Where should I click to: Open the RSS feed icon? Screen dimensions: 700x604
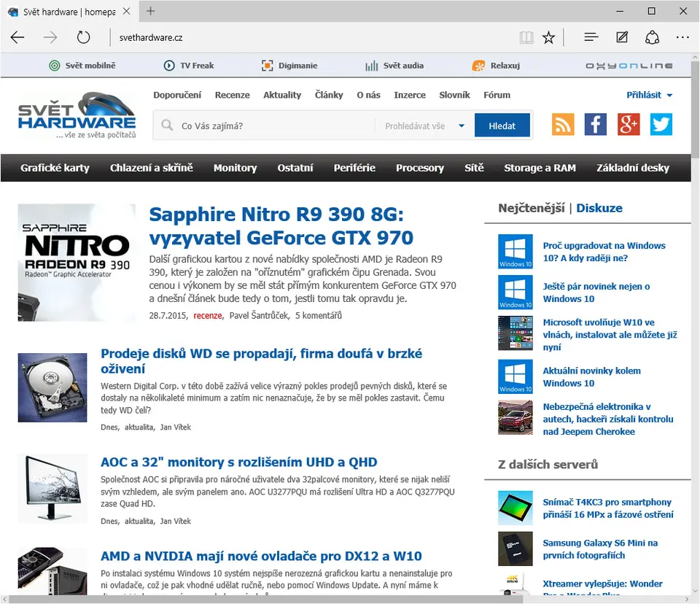tap(563, 125)
